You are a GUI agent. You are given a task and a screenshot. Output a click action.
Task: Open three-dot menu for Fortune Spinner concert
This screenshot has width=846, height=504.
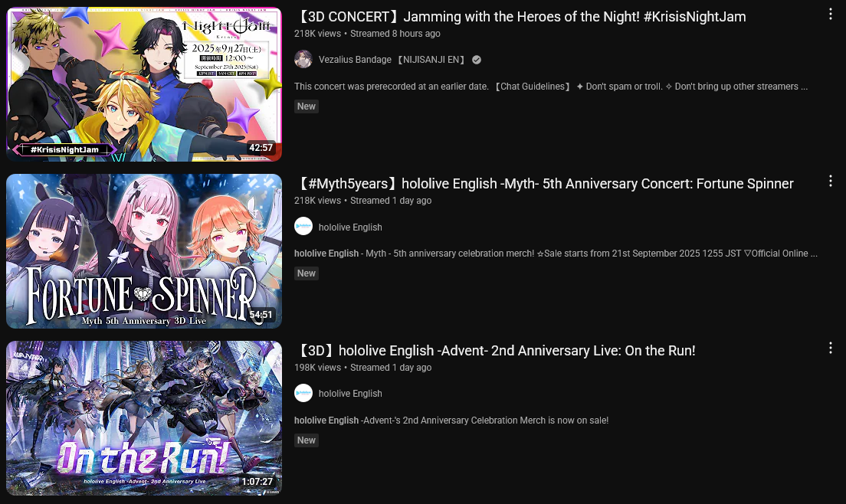[831, 181]
